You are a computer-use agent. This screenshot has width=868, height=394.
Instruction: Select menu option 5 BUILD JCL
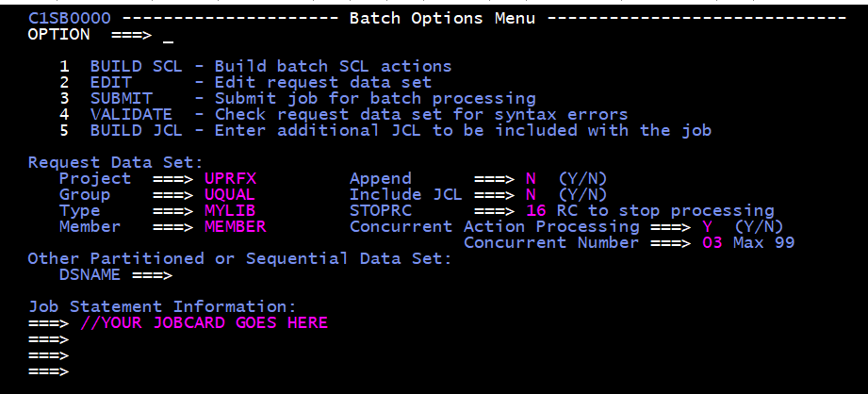pyautogui.click(x=136, y=131)
